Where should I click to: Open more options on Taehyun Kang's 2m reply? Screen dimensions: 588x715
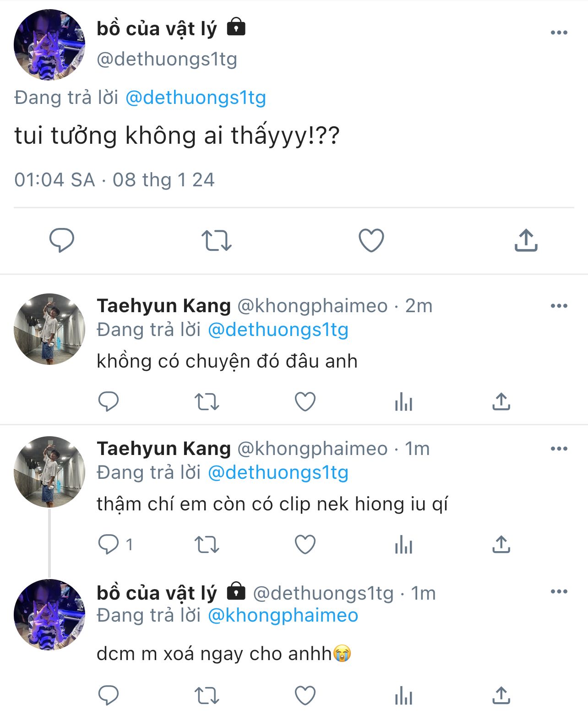(559, 306)
